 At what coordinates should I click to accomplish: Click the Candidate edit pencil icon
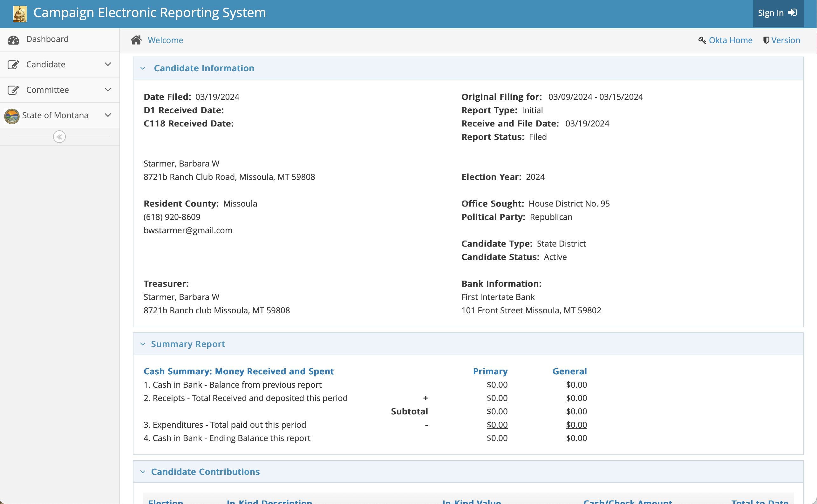tap(13, 64)
